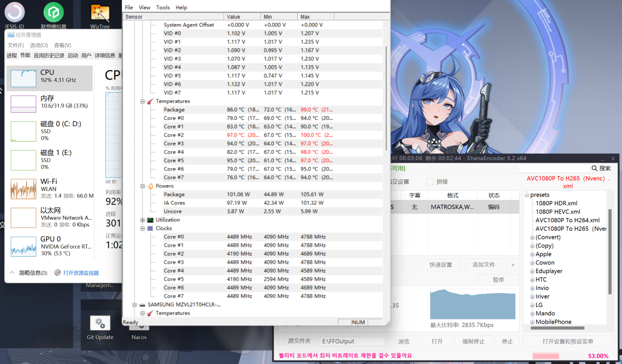
Task: Click the 暂停 button in ShanaEncoder
Action: (498, 280)
